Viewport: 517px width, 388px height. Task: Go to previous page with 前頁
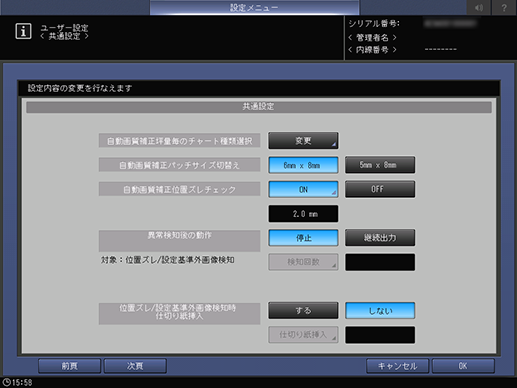coord(69,366)
